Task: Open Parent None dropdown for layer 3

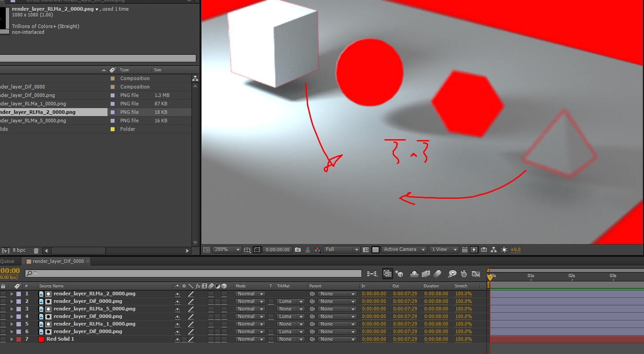Action: (x=337, y=309)
